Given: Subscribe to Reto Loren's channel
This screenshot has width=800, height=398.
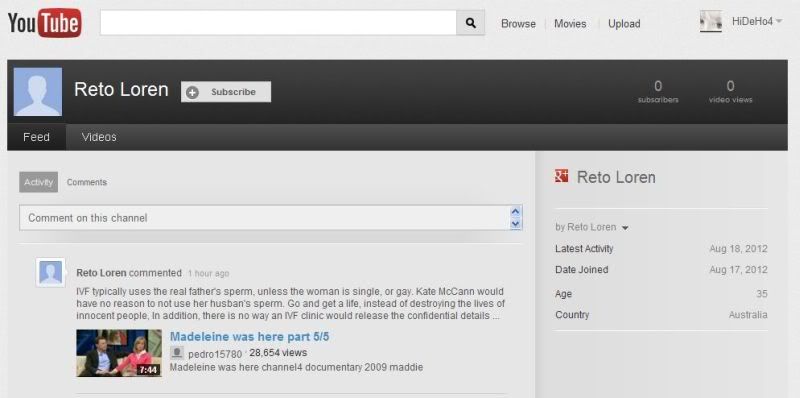Looking at the screenshot, I should [x=226, y=92].
